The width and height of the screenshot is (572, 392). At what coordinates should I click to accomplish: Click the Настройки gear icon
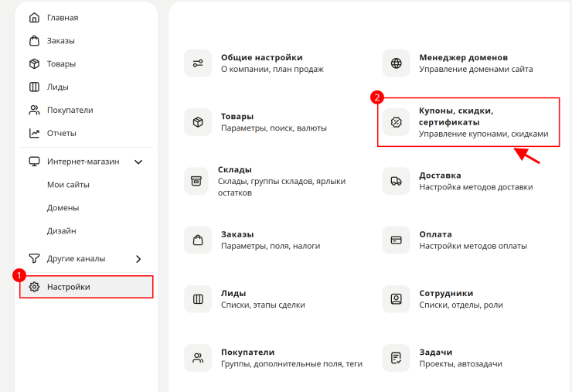(34, 287)
